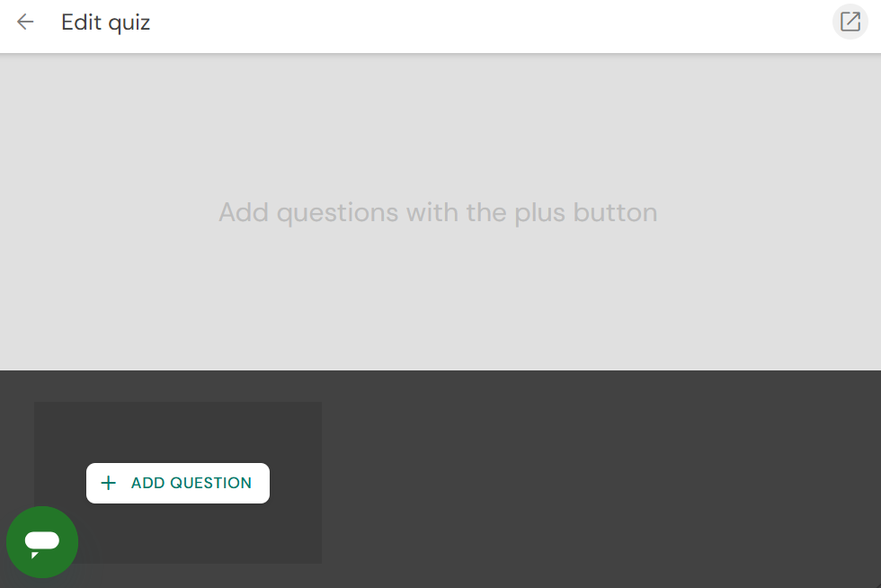
Task: Launch the external-link icon in the header
Action: pos(850,22)
